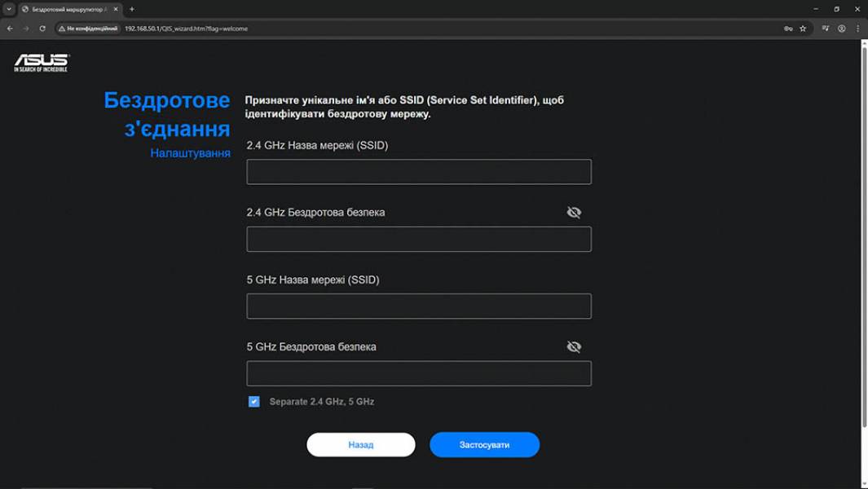Viewport: 868px width, 489px height.
Task: Open the media control icon in toolbar
Action: (x=826, y=29)
